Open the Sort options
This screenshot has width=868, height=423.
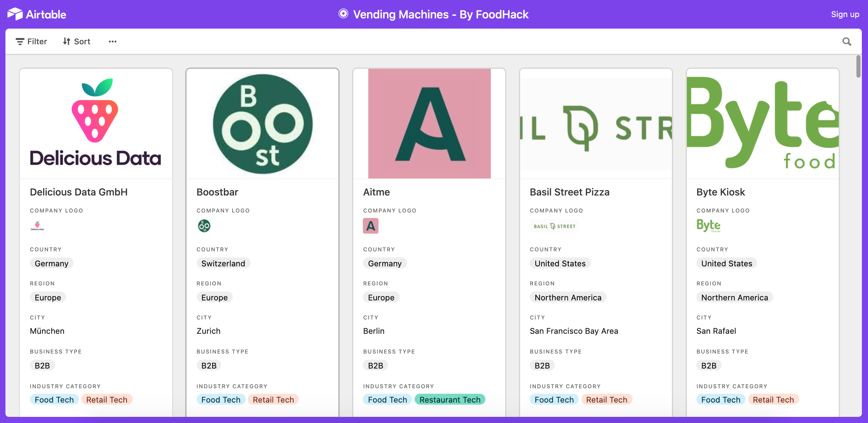77,42
